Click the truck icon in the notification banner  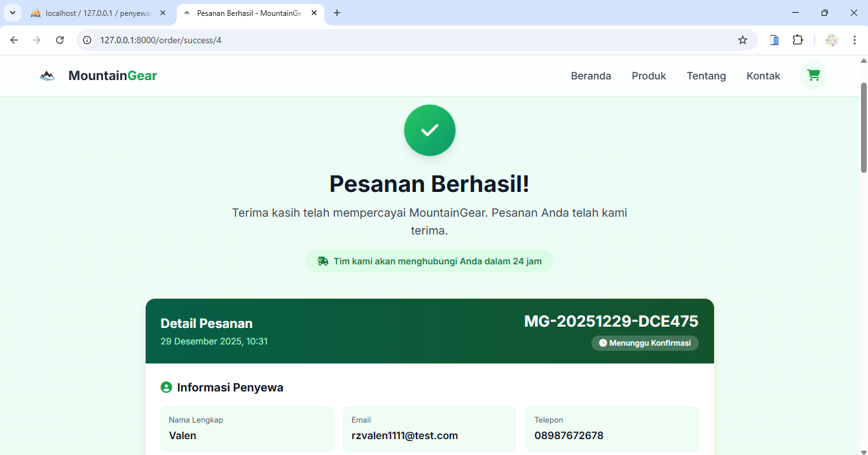pyautogui.click(x=323, y=261)
